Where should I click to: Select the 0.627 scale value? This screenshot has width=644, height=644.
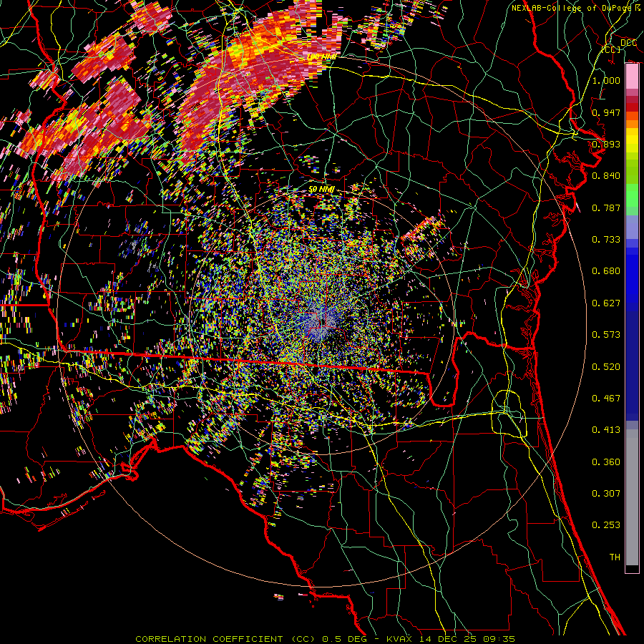point(606,303)
